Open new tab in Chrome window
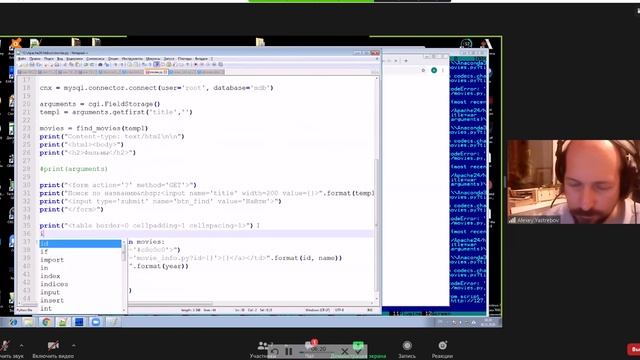The width and height of the screenshot is (640, 360). 406,61
